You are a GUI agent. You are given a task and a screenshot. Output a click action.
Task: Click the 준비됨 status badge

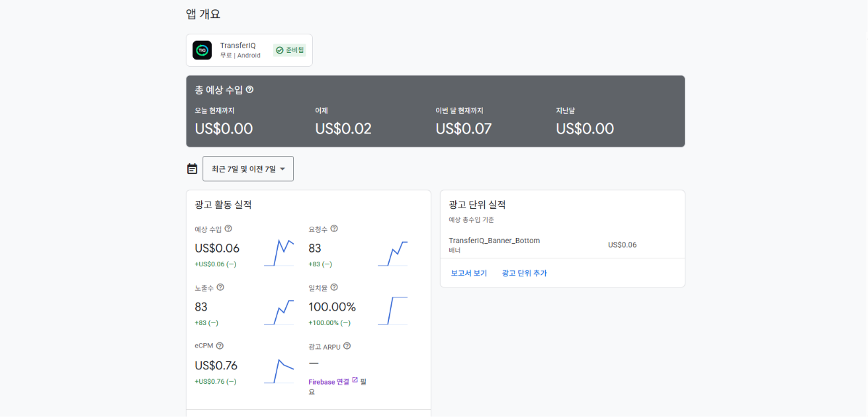[290, 50]
